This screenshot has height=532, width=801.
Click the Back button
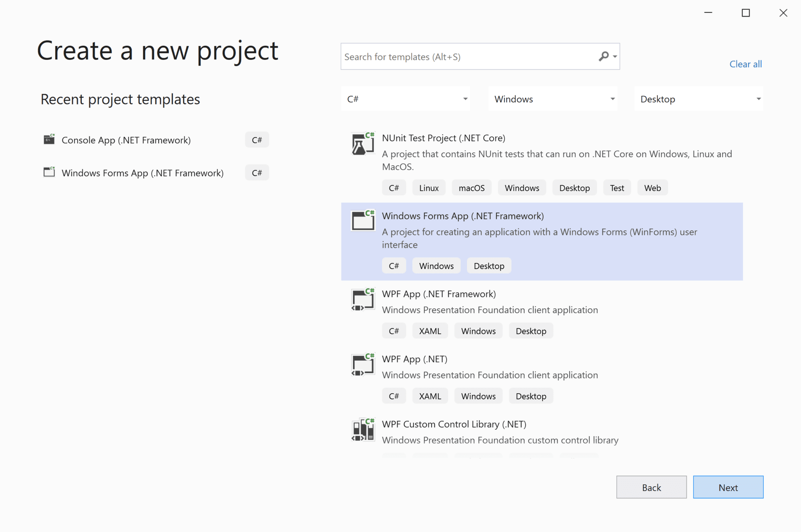tap(652, 487)
